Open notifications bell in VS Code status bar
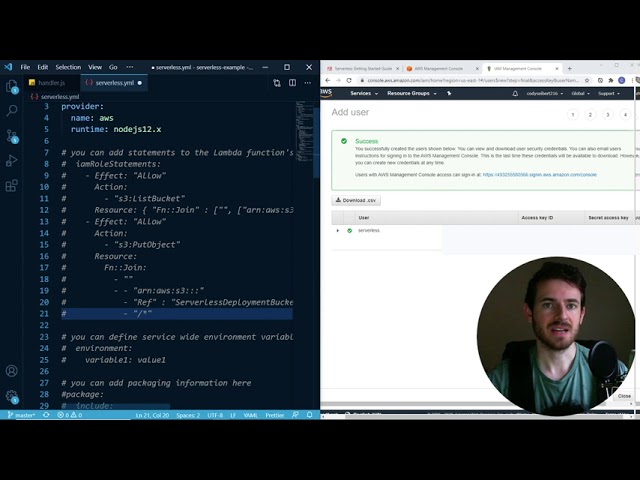 pos(309,415)
